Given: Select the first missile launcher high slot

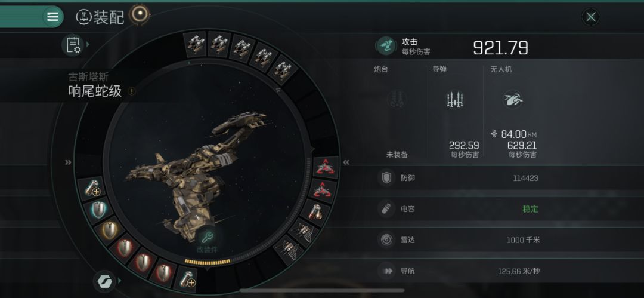Looking at the screenshot, I should (194, 44).
